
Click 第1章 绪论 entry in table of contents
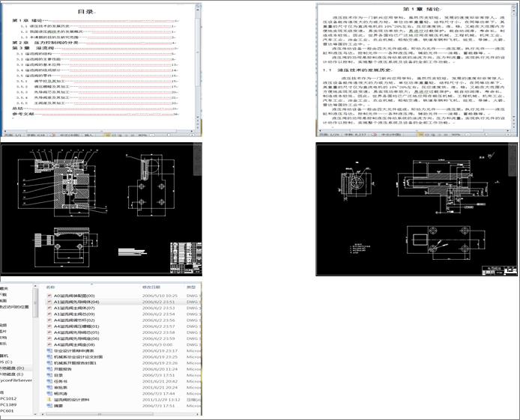click(x=95, y=20)
